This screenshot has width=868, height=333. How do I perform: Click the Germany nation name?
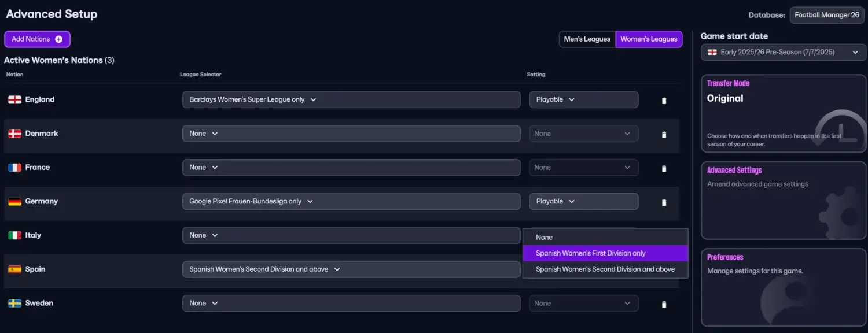coord(42,201)
